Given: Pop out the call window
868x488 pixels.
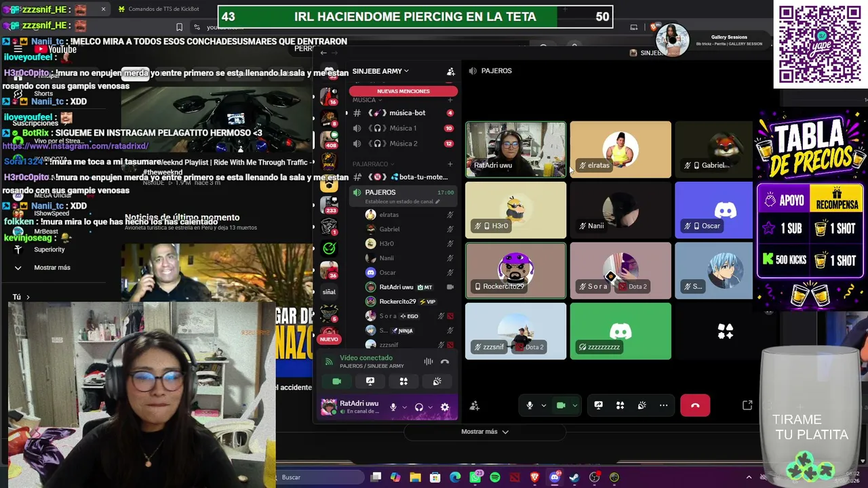Looking at the screenshot, I should (x=747, y=405).
